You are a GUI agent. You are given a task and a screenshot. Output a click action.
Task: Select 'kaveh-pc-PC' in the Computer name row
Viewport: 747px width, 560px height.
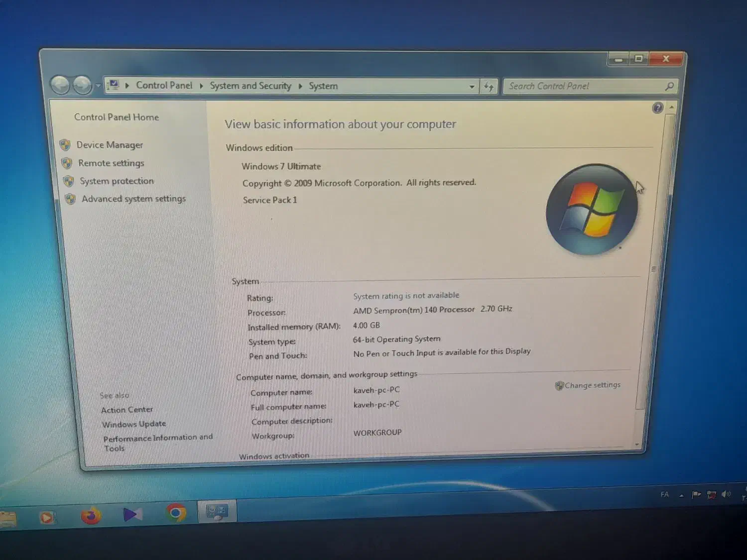[376, 390]
